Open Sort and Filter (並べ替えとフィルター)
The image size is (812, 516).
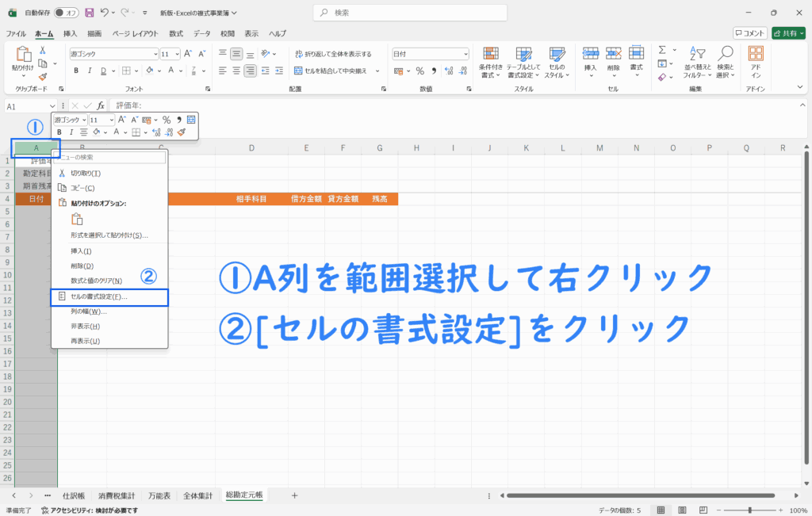pos(697,59)
